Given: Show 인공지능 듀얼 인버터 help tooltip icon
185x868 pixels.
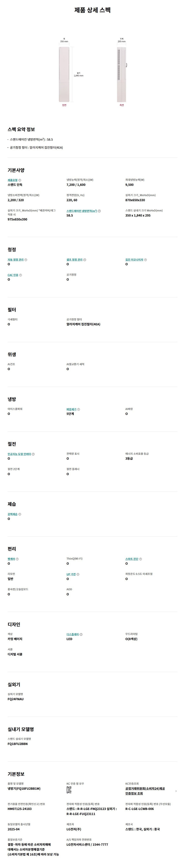Looking at the screenshot, I should (x=33, y=454).
